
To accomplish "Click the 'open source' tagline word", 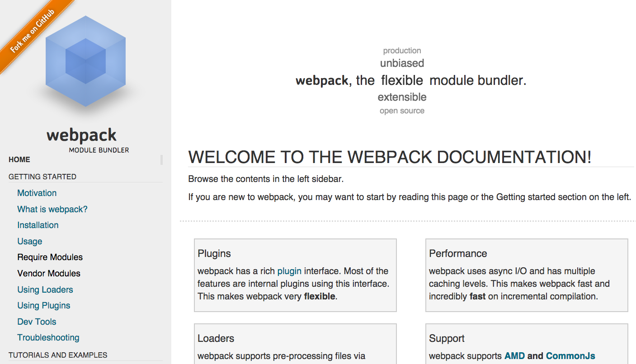I will click(x=402, y=111).
